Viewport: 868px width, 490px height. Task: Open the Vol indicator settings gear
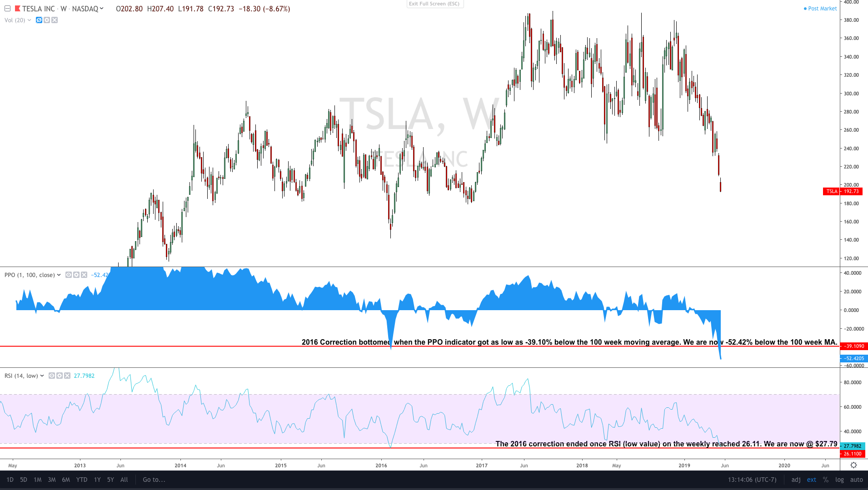(47, 20)
